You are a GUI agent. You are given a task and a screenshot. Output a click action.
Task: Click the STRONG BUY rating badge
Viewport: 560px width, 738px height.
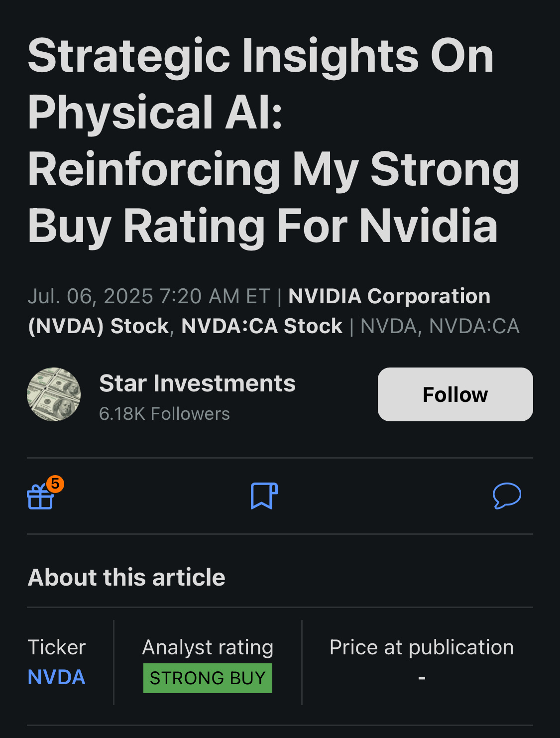[208, 678]
